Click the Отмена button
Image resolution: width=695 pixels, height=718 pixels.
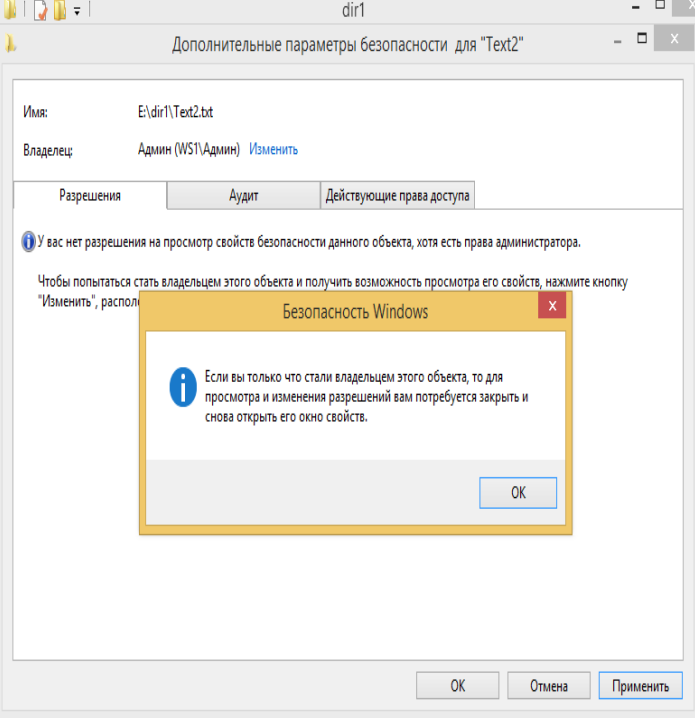coord(549,685)
